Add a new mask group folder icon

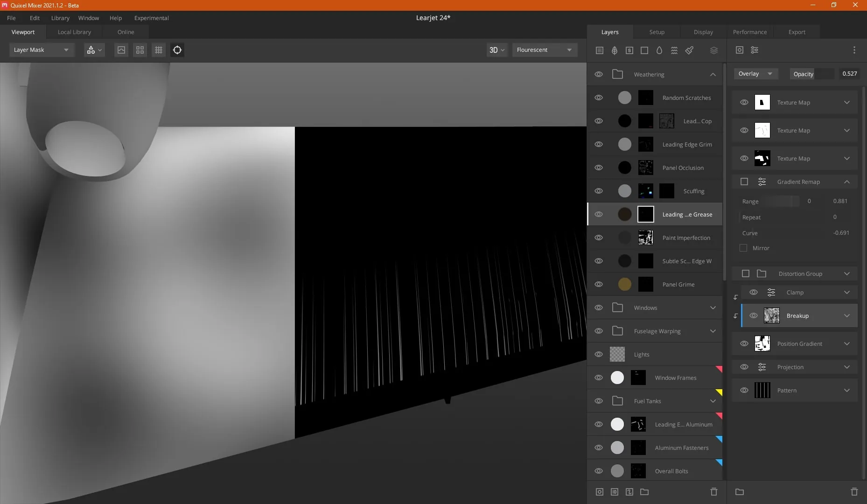click(740, 491)
